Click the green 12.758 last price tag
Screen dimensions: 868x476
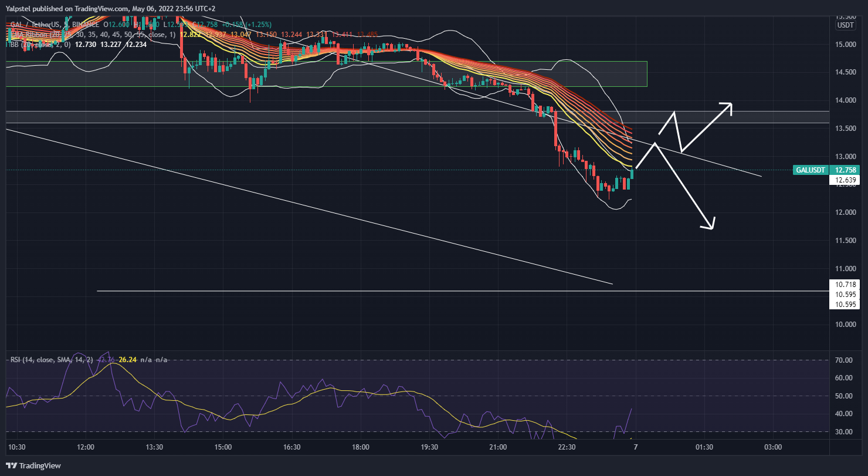pos(845,170)
